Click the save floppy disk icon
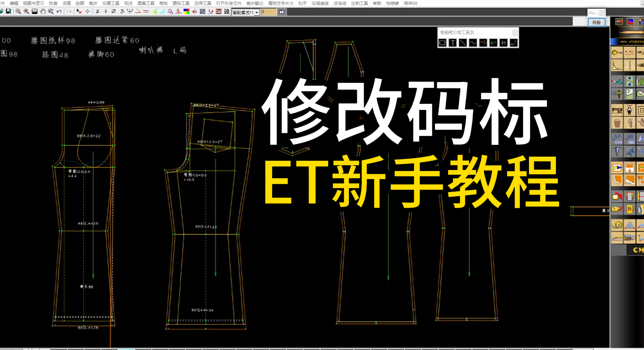The image size is (644, 350). 8,11
